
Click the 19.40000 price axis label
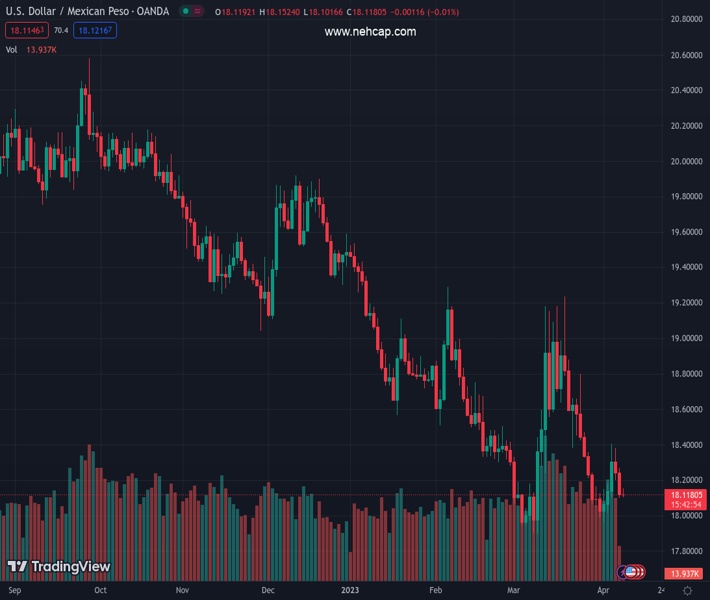686,267
